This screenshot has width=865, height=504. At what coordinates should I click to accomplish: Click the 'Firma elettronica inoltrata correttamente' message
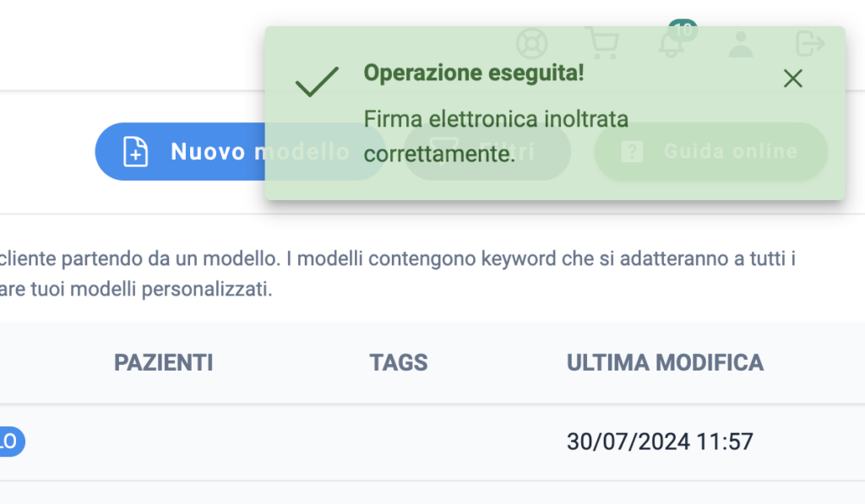[496, 136]
